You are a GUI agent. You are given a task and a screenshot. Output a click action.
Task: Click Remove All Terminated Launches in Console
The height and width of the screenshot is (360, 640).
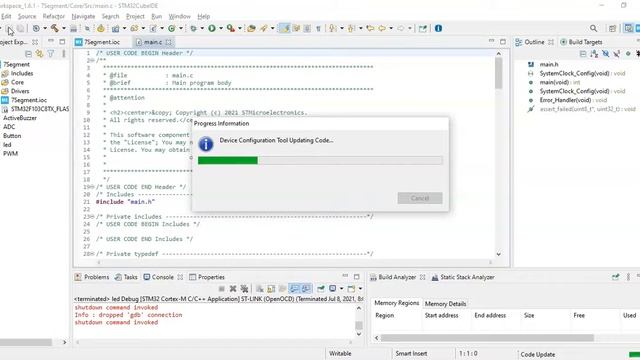click(244, 289)
